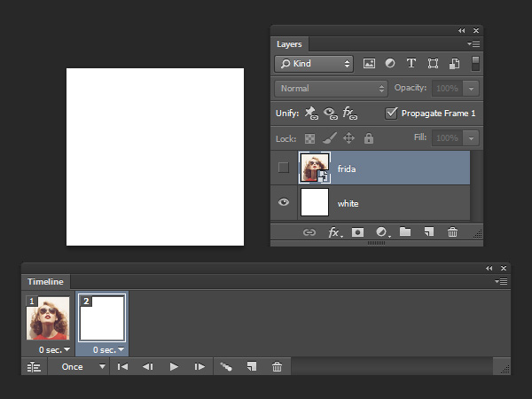The height and width of the screenshot is (399, 532).
Task: Click the link layers icon
Action: pyautogui.click(x=309, y=232)
